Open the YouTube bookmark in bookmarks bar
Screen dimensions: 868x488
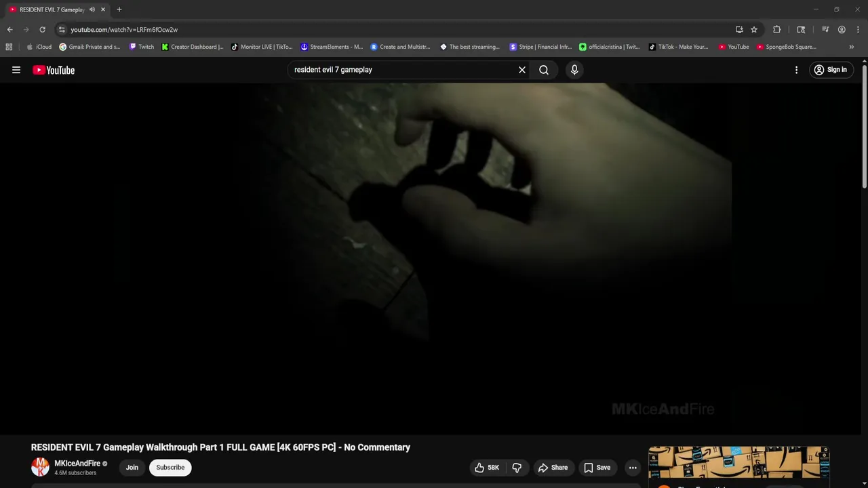(734, 47)
